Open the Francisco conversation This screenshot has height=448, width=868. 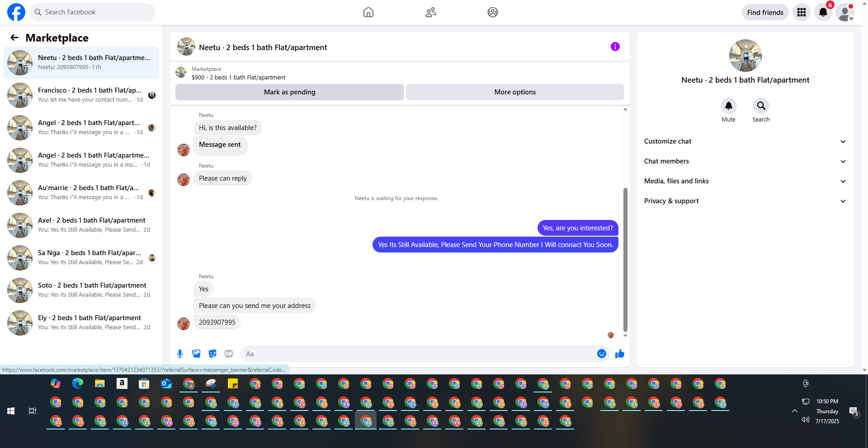81,95
